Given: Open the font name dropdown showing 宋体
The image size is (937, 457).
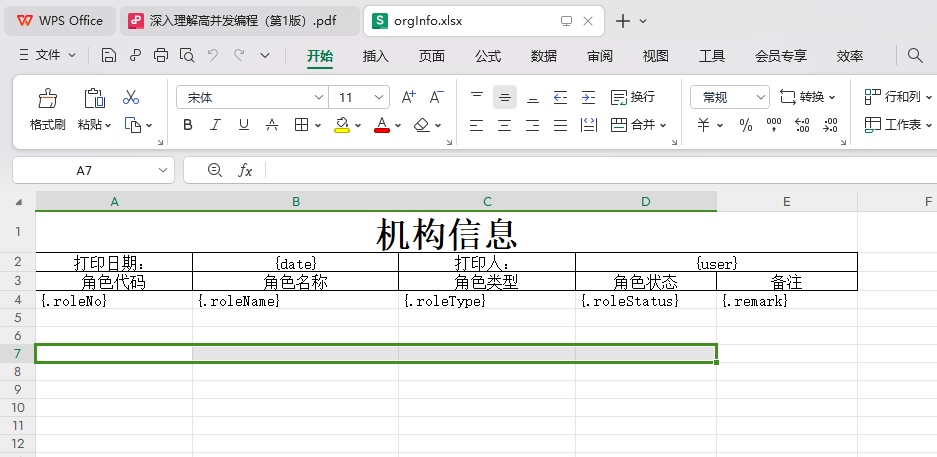Looking at the screenshot, I should pos(319,97).
